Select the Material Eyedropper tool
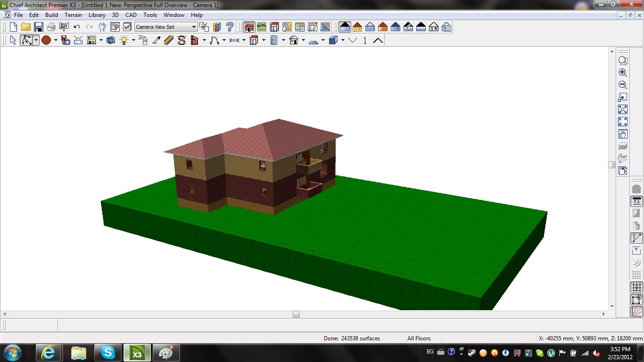644x362 pixels. 156,41
